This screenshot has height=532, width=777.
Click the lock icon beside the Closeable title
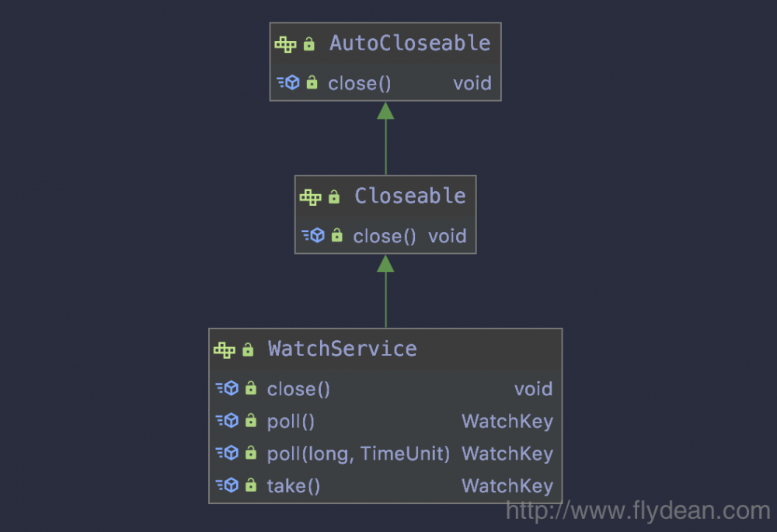tap(334, 197)
